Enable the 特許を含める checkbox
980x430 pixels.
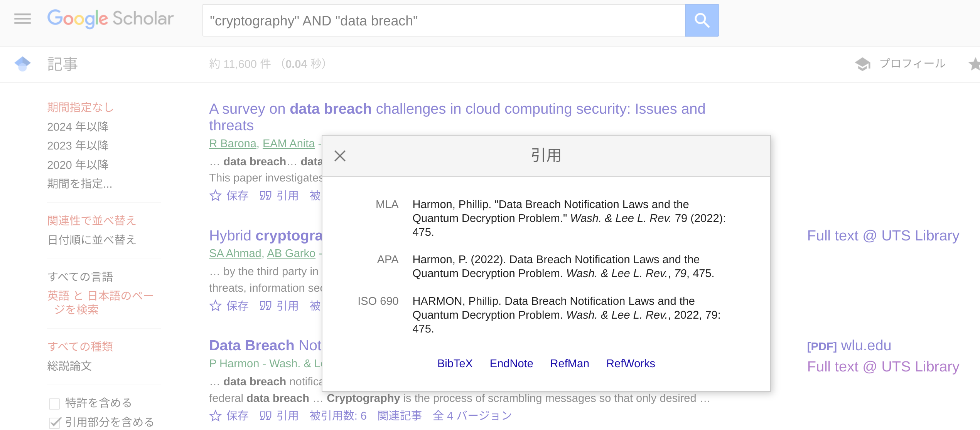54,403
